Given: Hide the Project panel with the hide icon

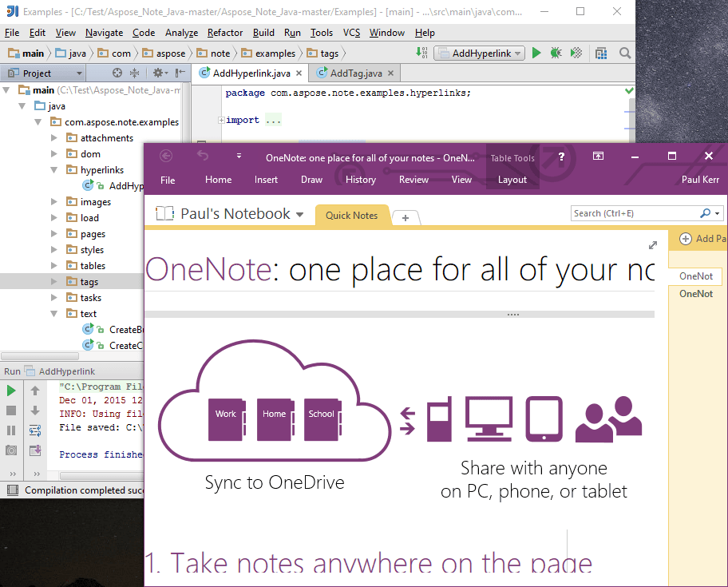Looking at the screenshot, I should 180,73.
